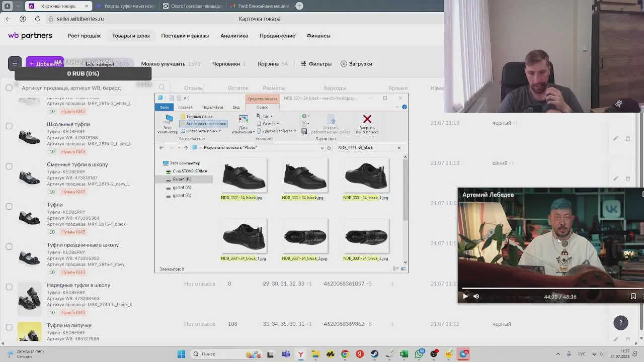Open the Поставки и заказы menu
The image size is (644, 362).
pyautogui.click(x=185, y=36)
